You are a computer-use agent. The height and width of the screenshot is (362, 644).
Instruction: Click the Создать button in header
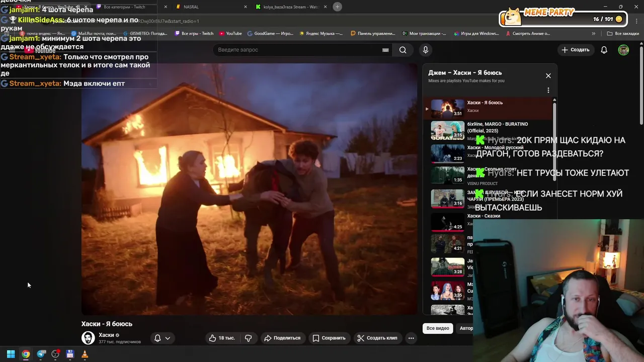pyautogui.click(x=576, y=50)
